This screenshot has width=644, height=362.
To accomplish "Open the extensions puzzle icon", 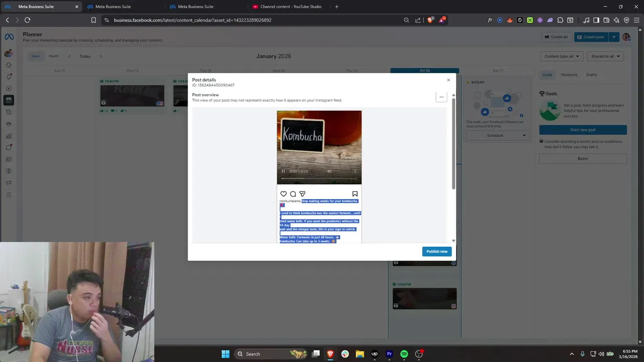I will point(560,20).
